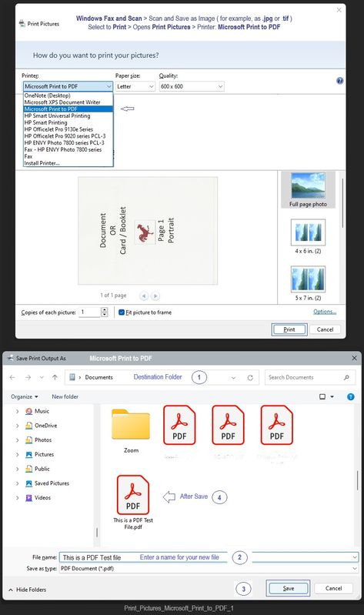The height and width of the screenshot is (615, 364).
Task: Select OneDrive in navigation tree
Action: click(x=42, y=426)
